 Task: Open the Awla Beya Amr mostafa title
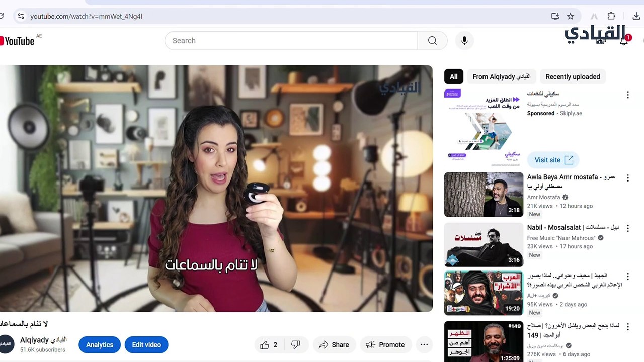[571, 182]
